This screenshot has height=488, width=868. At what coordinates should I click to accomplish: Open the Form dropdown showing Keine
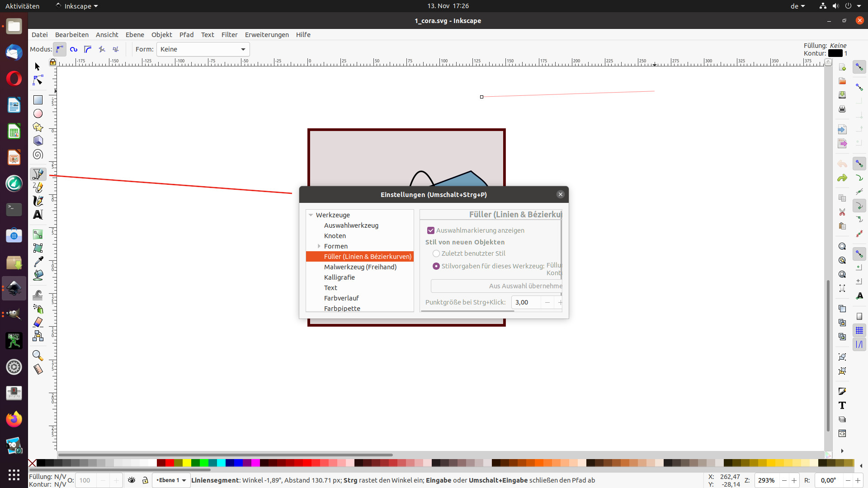(203, 49)
